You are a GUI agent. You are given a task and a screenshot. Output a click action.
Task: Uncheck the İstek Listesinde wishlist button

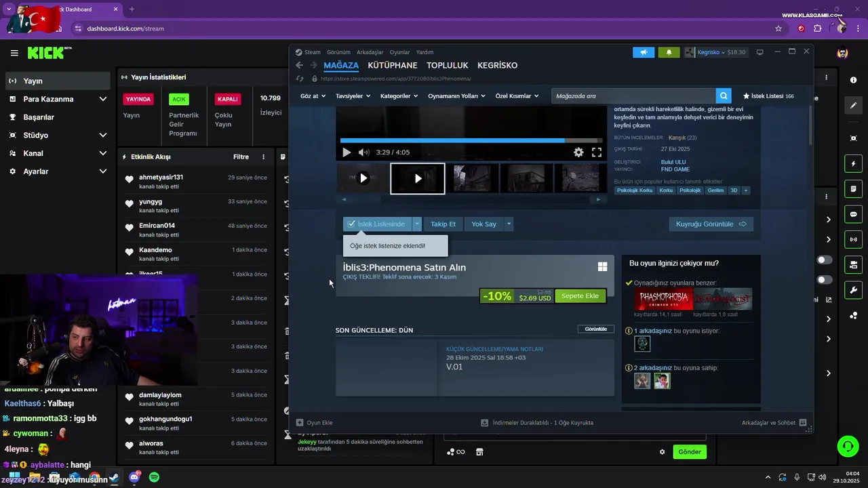[x=377, y=224]
